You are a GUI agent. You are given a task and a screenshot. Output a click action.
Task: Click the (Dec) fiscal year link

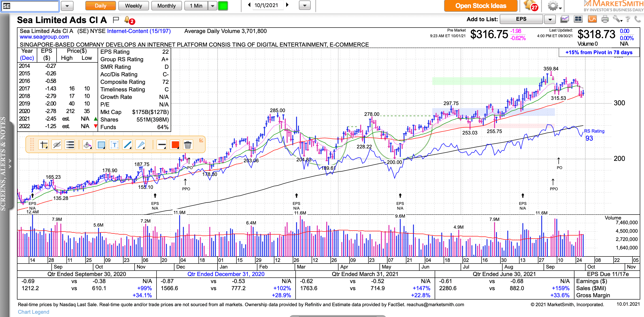click(27, 58)
